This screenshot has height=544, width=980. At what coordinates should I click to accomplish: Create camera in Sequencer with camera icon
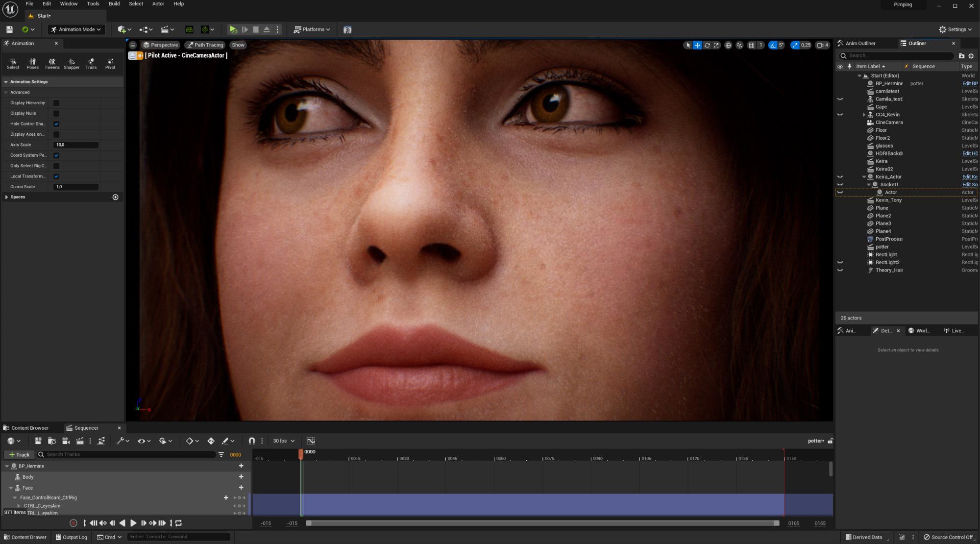click(66, 441)
